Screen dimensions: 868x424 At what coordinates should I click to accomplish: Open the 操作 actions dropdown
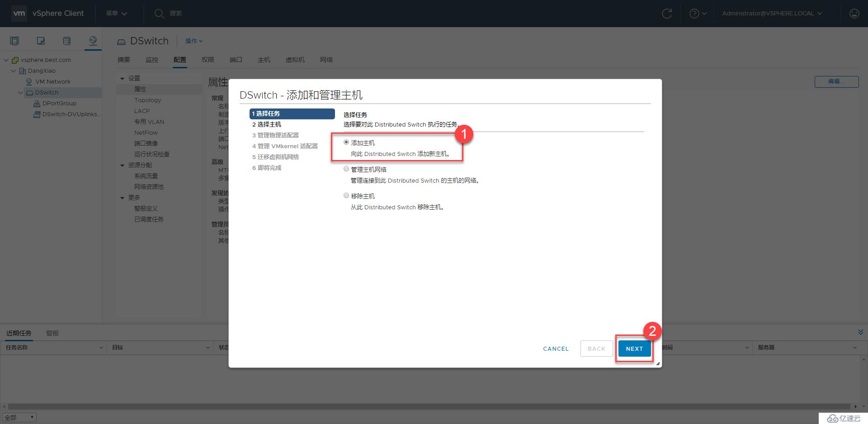194,41
